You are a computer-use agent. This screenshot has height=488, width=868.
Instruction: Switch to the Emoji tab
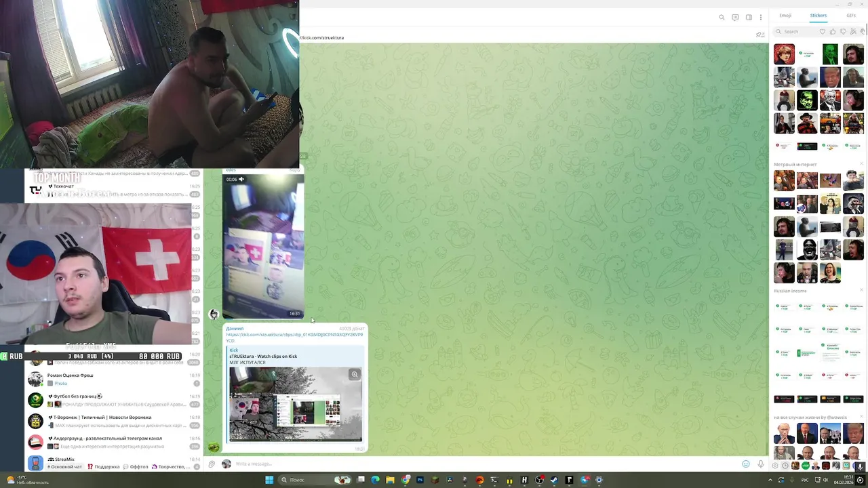[785, 15]
